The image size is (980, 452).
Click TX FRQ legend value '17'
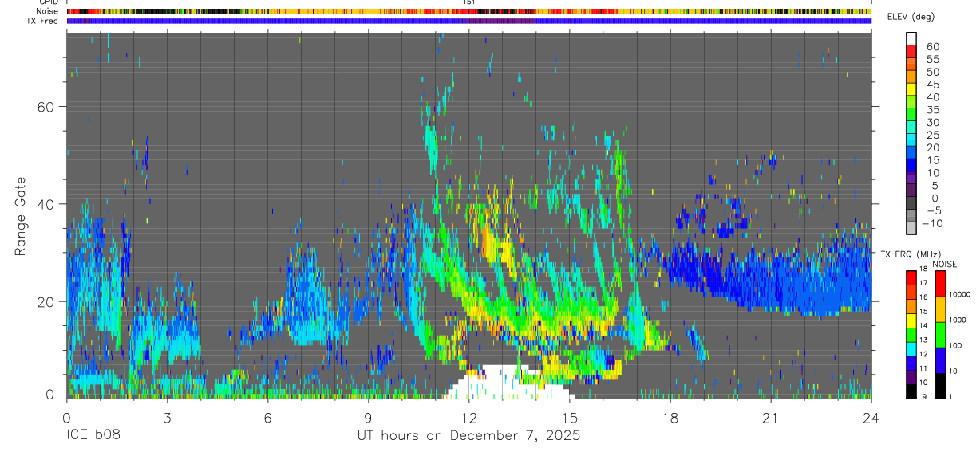point(923,283)
